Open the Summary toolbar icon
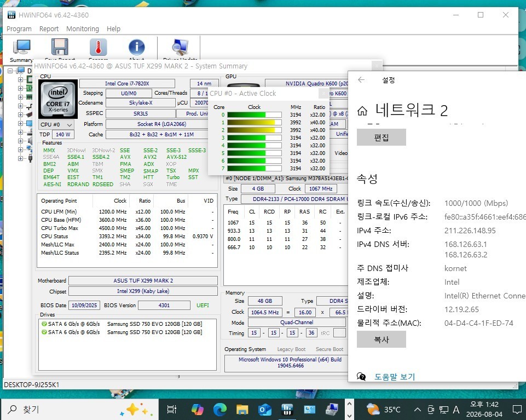526x420 pixels. (21, 47)
